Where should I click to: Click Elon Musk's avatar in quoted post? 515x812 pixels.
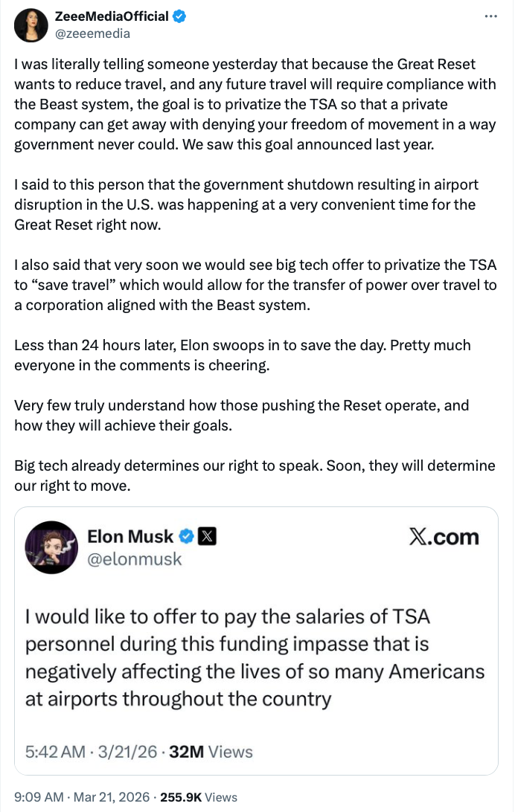coord(51,547)
